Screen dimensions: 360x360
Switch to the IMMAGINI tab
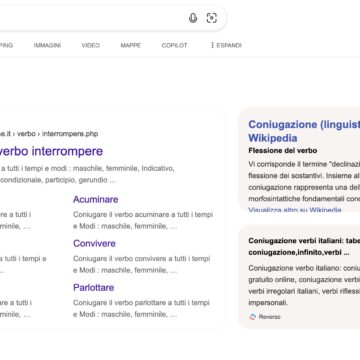[47, 45]
